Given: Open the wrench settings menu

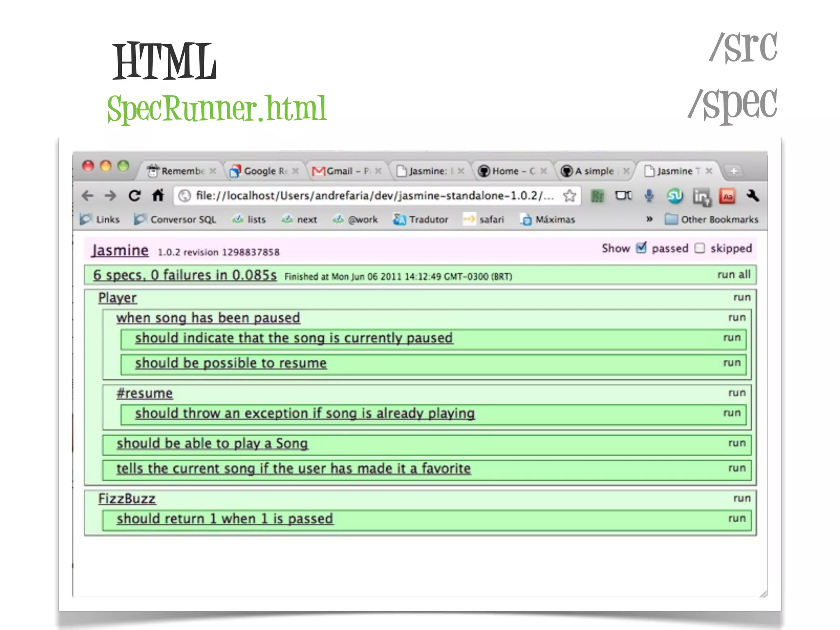Looking at the screenshot, I should [753, 196].
